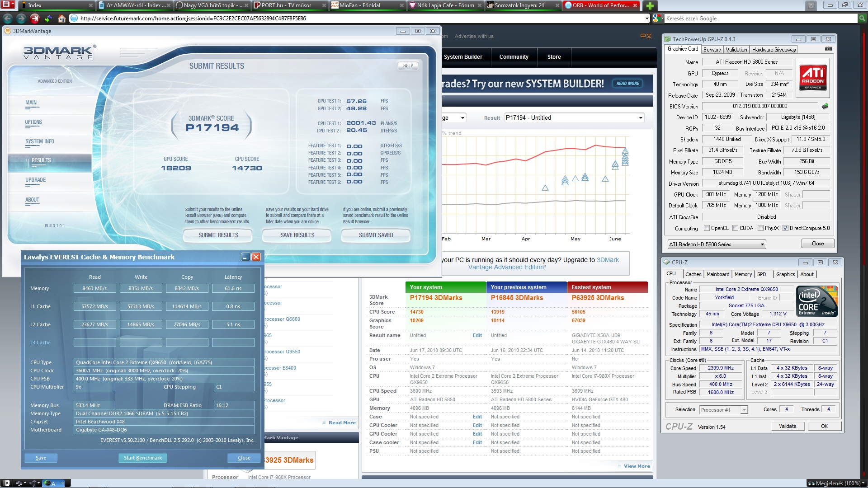The height and width of the screenshot is (488, 868).
Task: Open the ATI Radeon HD 5800 dropdown
Action: (717, 244)
